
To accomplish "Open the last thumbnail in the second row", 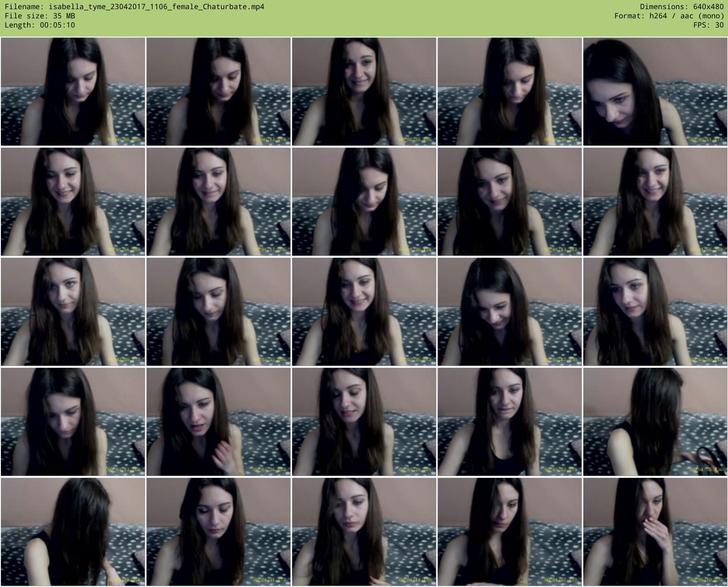I will pos(655,202).
